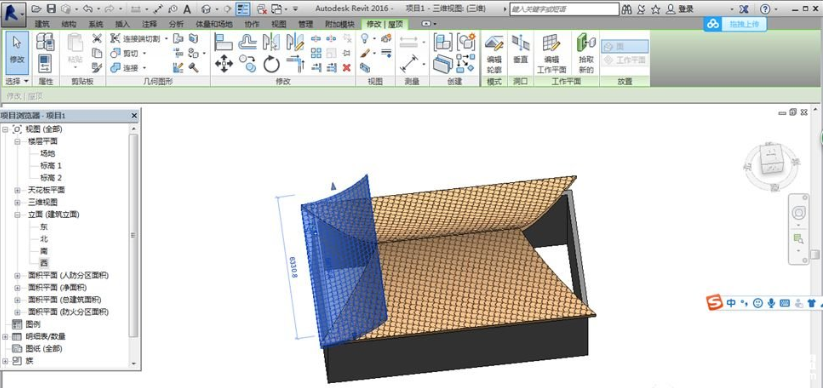Select the Offset tool
Viewport: 824px width, 388px height.
(247, 42)
